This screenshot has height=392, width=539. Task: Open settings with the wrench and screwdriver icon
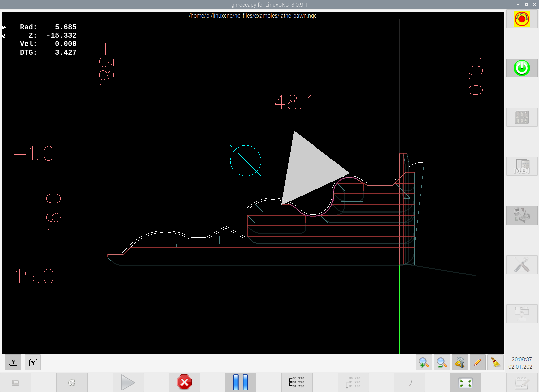pos(521,265)
